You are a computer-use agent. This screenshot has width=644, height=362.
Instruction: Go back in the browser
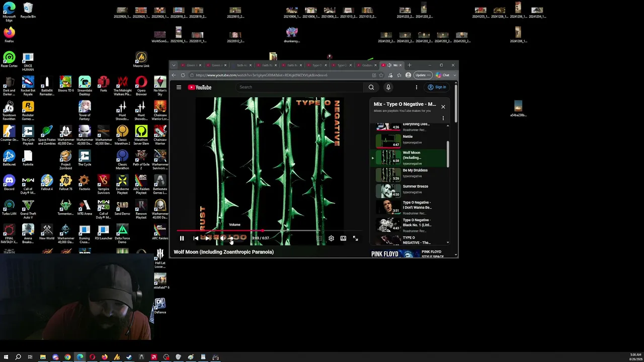174,75
